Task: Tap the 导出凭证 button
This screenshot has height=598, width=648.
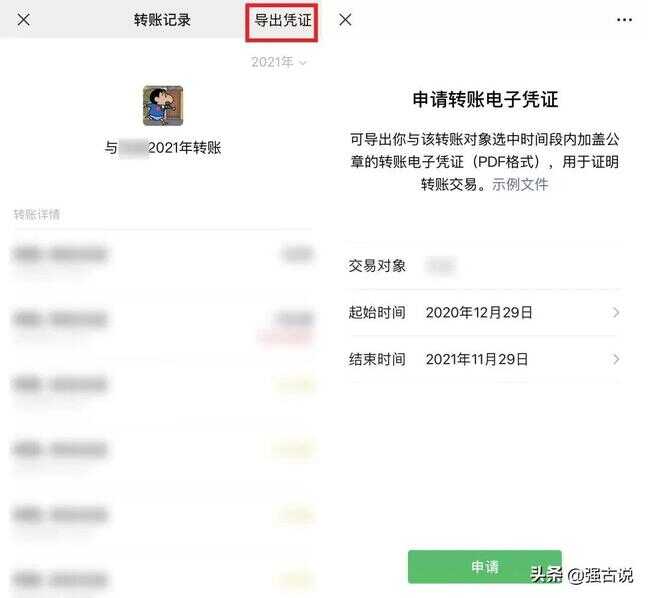Action: (283, 20)
